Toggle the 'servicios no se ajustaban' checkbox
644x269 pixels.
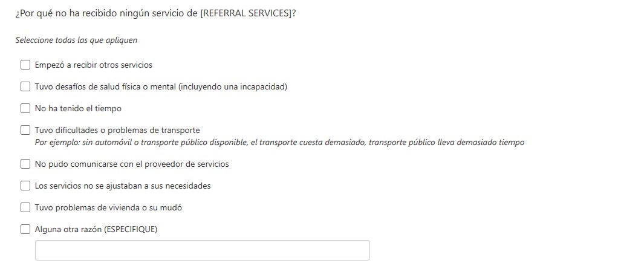[x=25, y=186]
